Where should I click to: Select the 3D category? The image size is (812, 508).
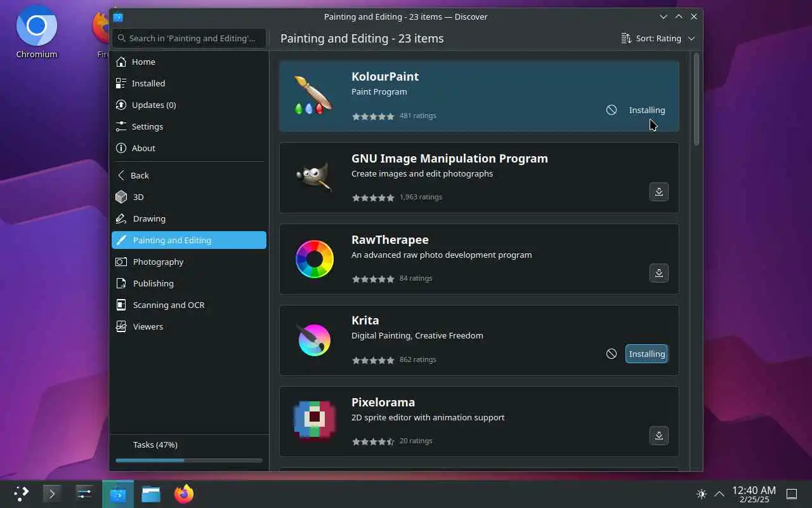[189, 197]
